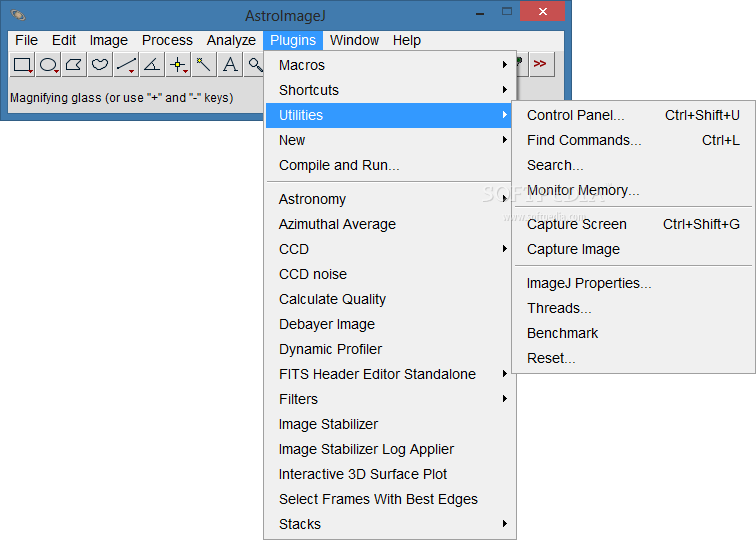Expand the New submenu
The image size is (756, 540).
coord(389,140)
